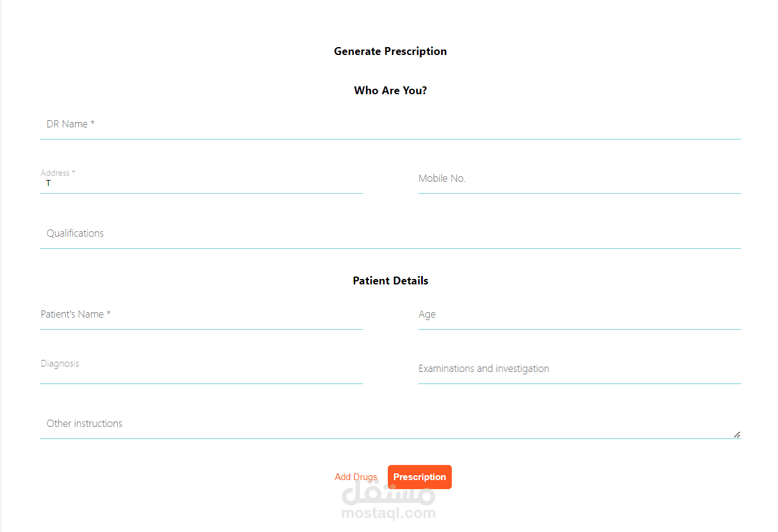Open the Add Drugs link
Screen dimensions: 778x532
pyautogui.click(x=356, y=477)
